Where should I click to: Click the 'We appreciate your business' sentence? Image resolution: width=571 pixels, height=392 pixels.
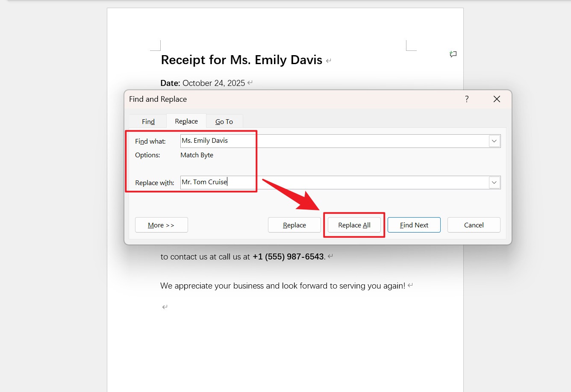(282, 286)
